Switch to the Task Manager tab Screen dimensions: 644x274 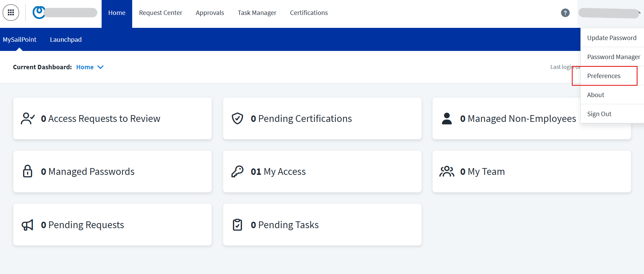(x=257, y=13)
